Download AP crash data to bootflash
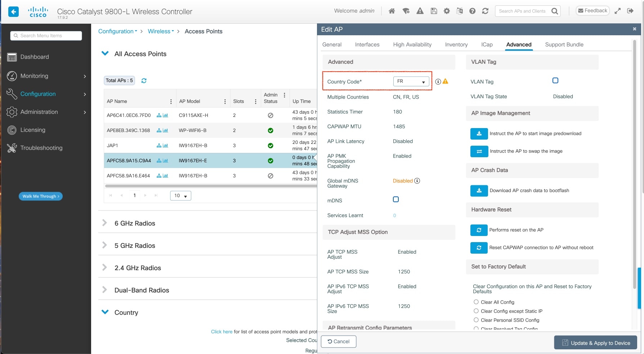Viewport: 644px width, 354px height. click(479, 191)
